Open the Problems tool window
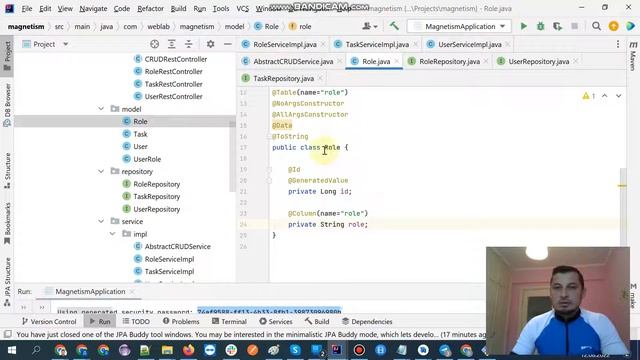The image size is (640, 360). pyautogui.click(x=181, y=322)
